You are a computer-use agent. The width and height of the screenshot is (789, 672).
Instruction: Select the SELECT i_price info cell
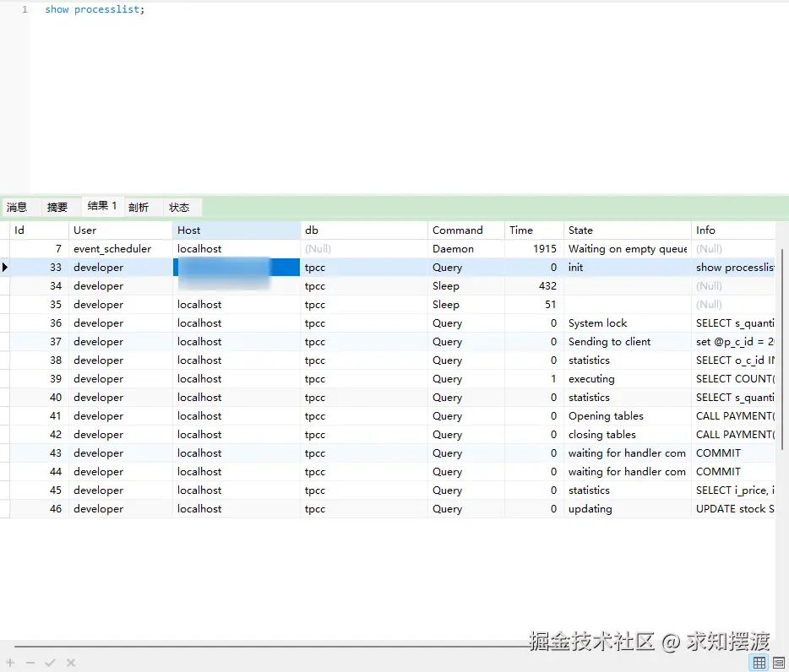point(733,491)
